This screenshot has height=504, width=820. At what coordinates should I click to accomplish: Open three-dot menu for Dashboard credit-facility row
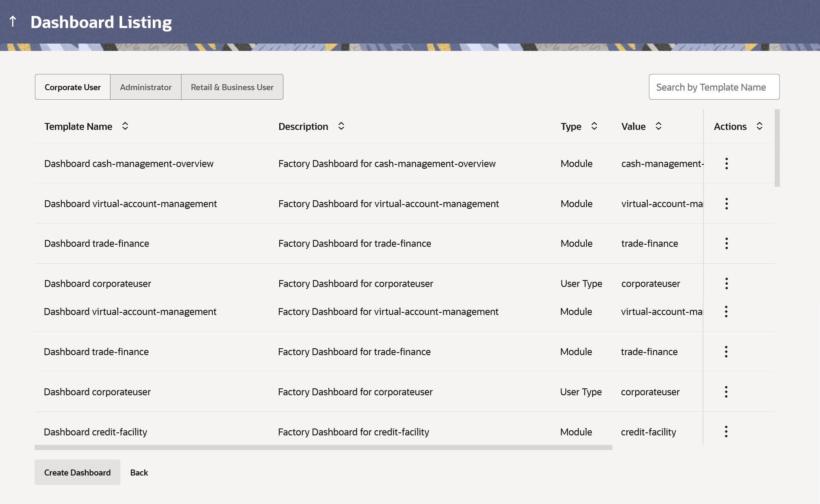726,432
